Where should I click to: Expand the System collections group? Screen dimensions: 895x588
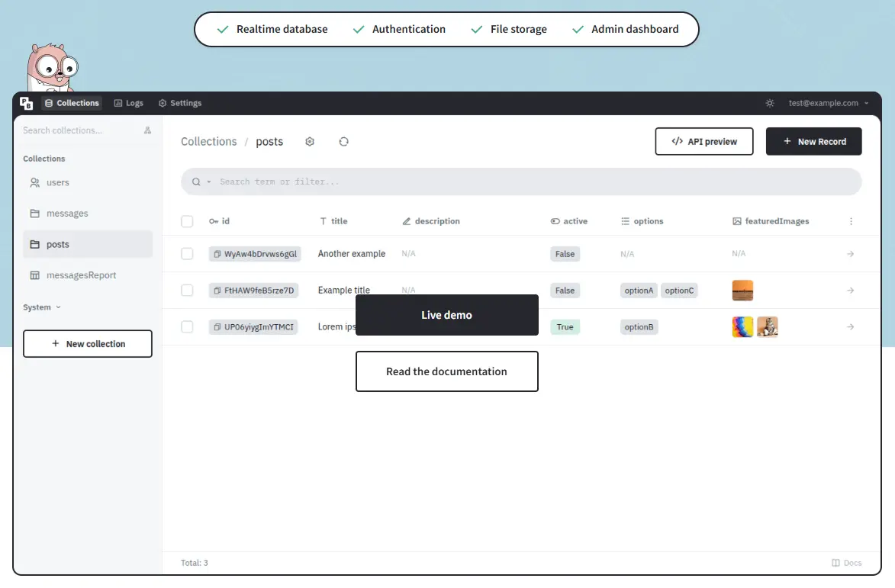tap(42, 307)
